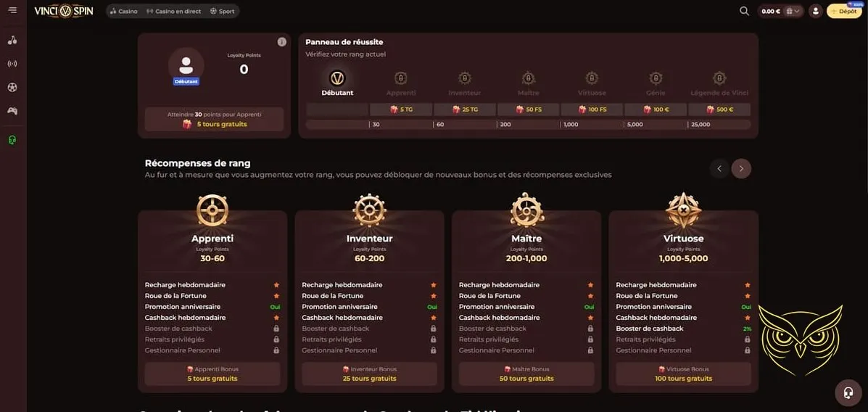
Task: Open the live chat headset button
Action: click(x=848, y=392)
